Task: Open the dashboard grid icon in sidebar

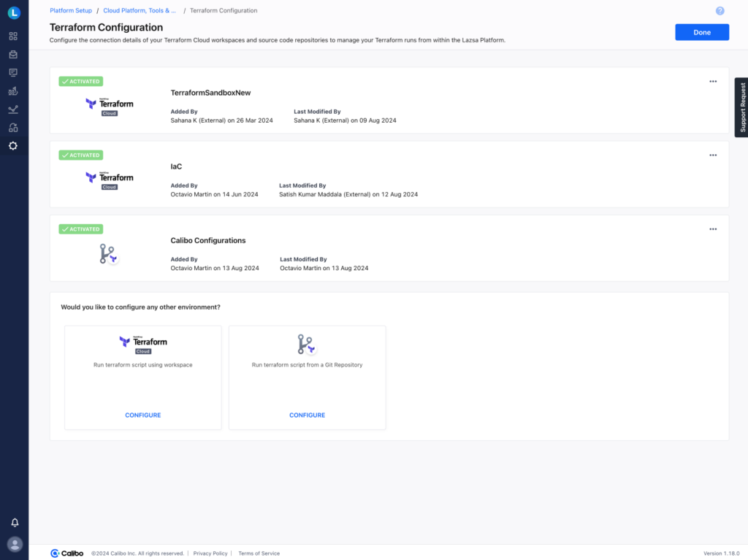Action: (13, 36)
